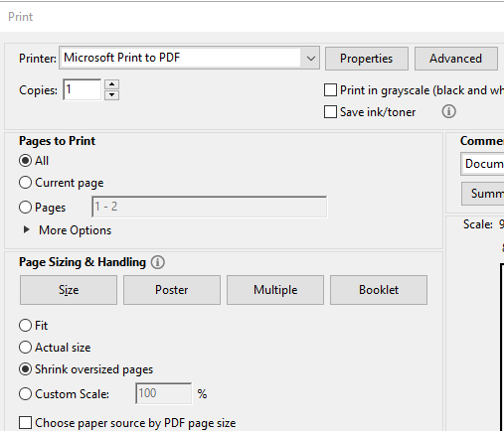Viewport: 504px width, 431px height.
Task: Toggle the Save ink/toner checkbox
Action: (x=330, y=112)
